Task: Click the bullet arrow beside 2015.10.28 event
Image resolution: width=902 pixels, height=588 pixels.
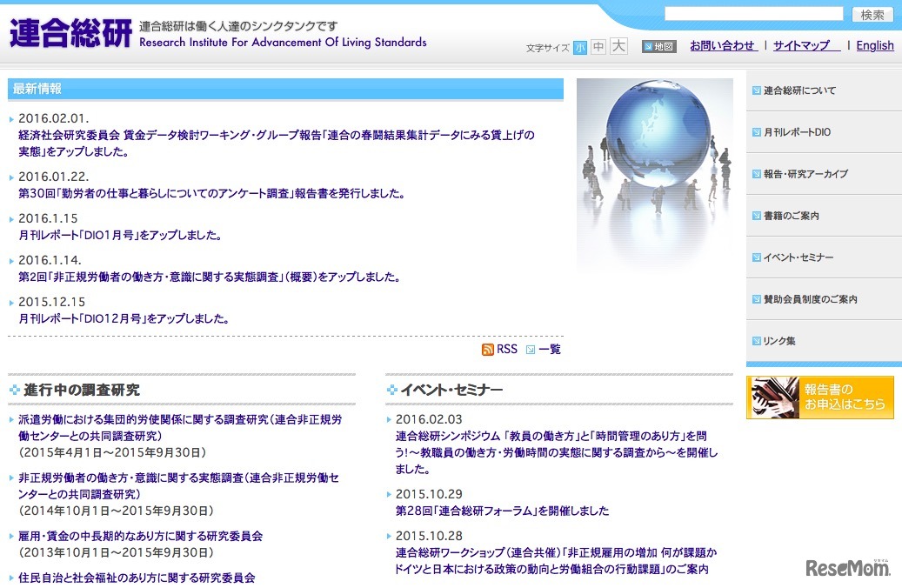Action: [389, 536]
